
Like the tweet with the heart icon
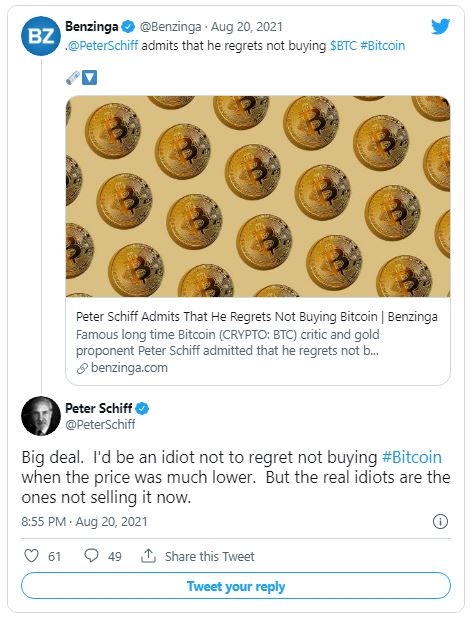point(32,555)
